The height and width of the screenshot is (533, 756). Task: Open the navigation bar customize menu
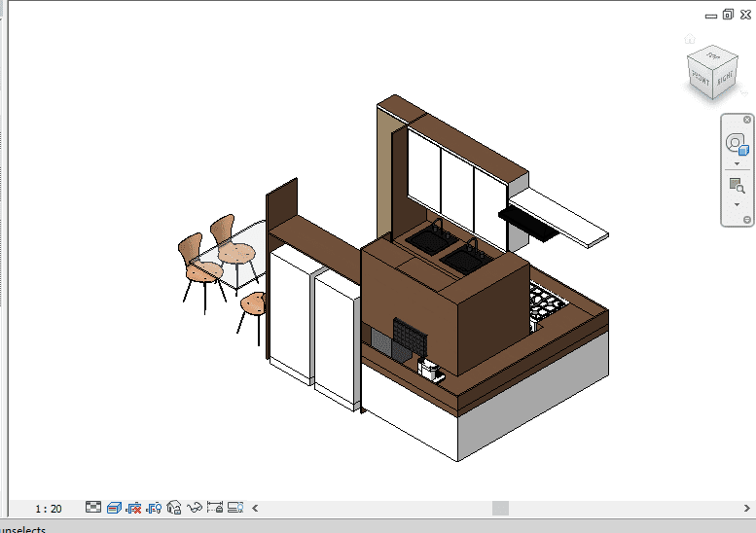(x=746, y=220)
